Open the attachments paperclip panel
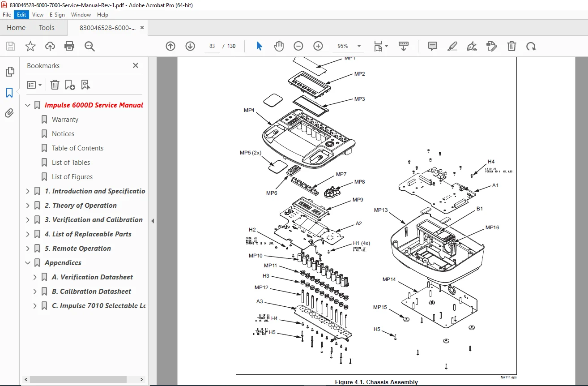Image resolution: width=588 pixels, height=386 pixels. (x=9, y=113)
